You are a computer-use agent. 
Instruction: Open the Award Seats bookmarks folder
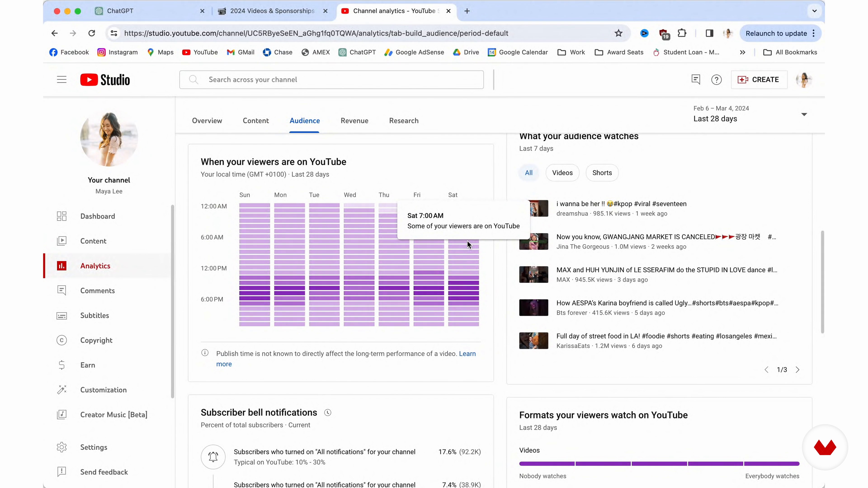click(x=619, y=52)
